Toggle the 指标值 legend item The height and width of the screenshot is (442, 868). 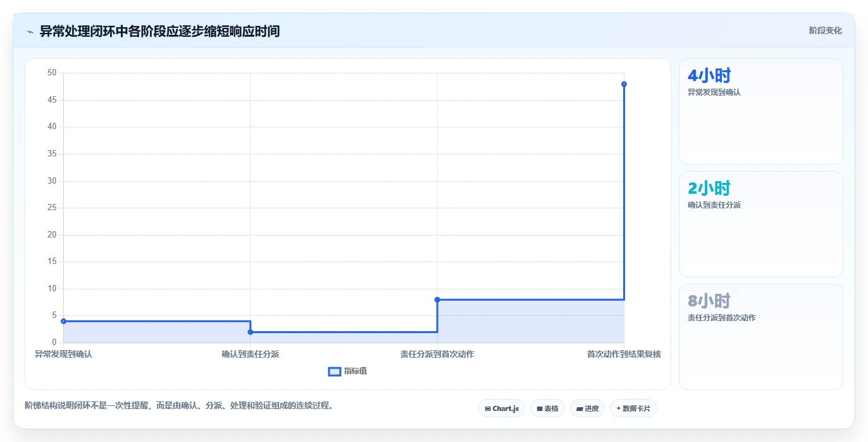348,371
